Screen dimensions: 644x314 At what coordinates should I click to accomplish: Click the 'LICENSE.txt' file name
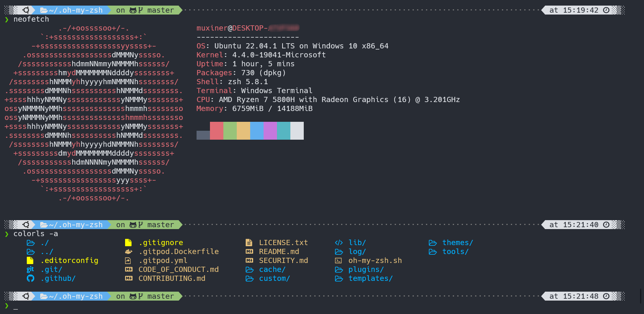pyautogui.click(x=284, y=242)
